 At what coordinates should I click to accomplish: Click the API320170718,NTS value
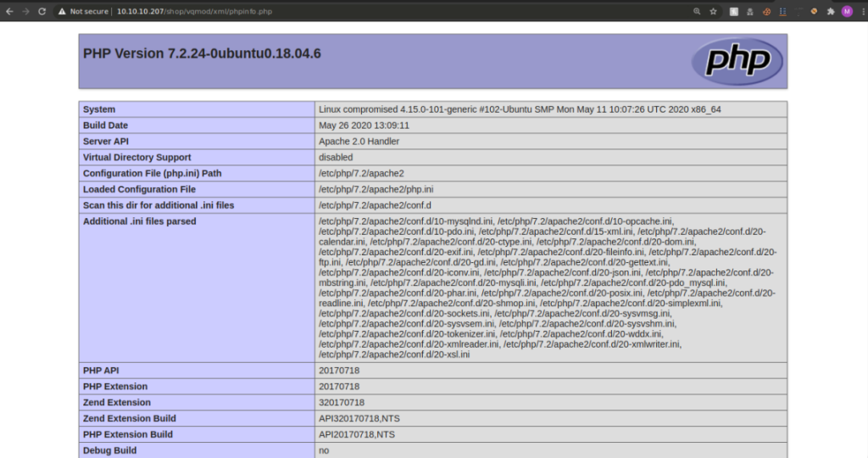click(359, 419)
